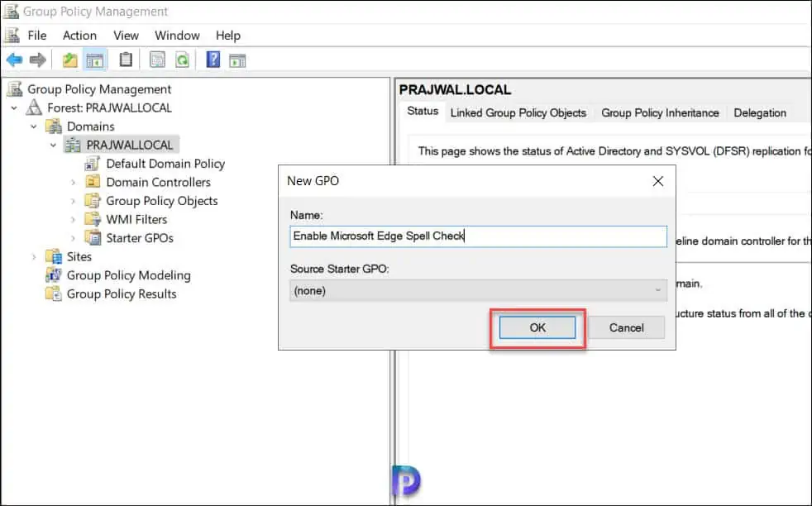Toggle the Show/Hide Action Pane icon
Image resolution: width=812 pixels, height=506 pixels.
tap(237, 60)
